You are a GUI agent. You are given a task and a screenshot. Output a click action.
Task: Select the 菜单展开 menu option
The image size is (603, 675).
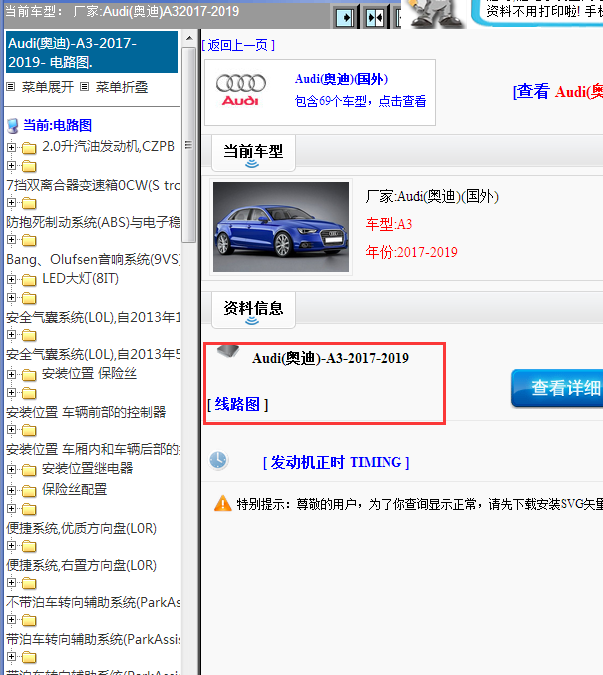pos(48,87)
